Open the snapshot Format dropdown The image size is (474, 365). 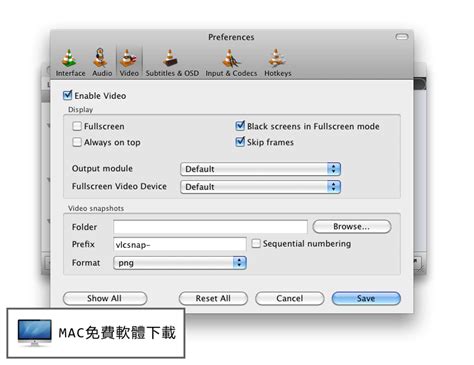point(180,263)
